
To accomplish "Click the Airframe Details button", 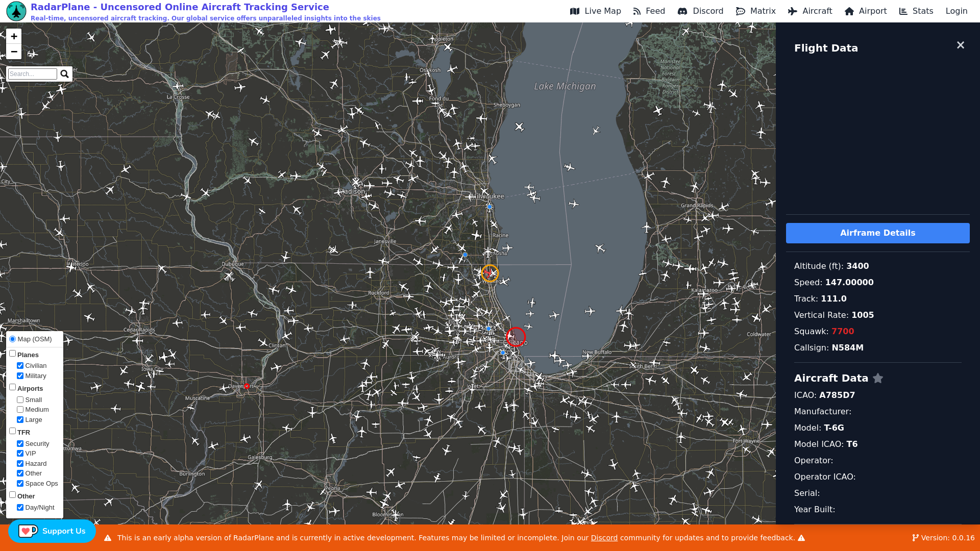I will pyautogui.click(x=877, y=233).
